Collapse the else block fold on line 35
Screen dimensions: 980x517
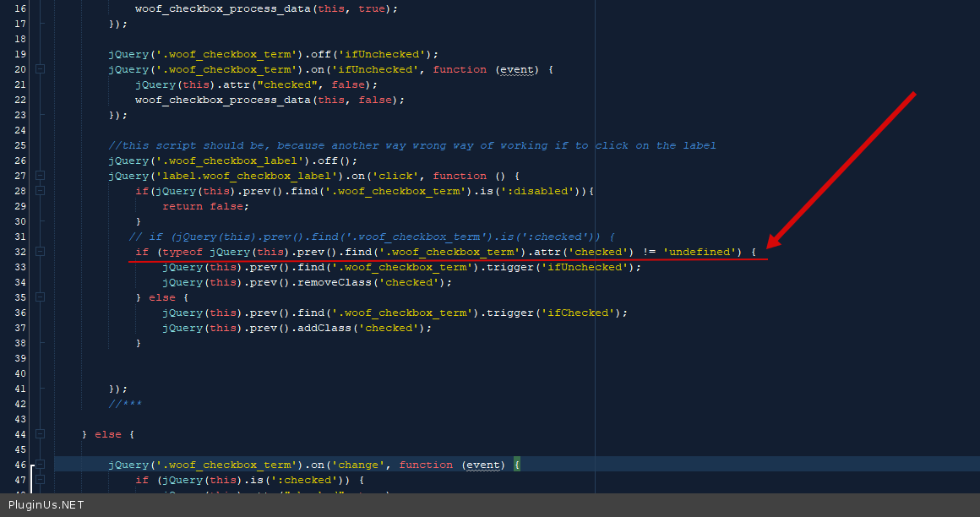[x=40, y=297]
